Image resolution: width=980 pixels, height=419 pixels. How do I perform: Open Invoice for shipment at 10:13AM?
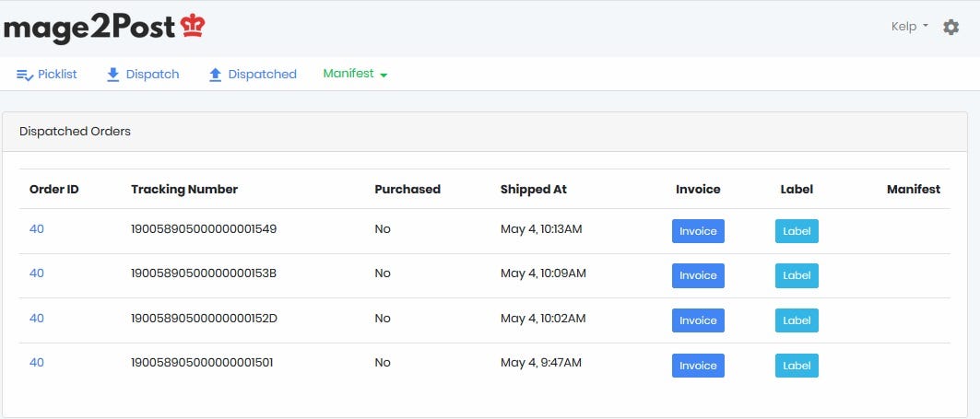698,231
